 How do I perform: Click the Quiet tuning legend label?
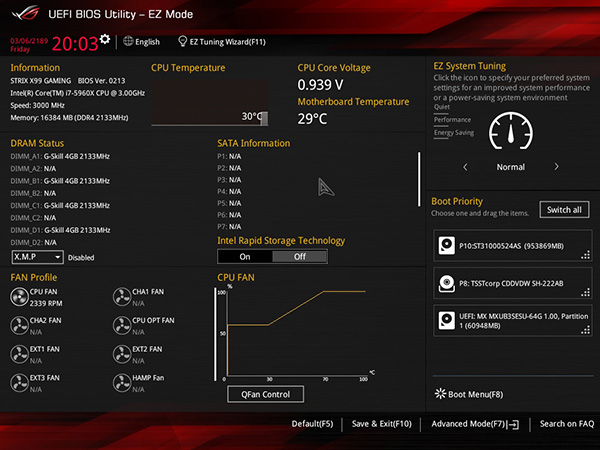tap(442, 107)
